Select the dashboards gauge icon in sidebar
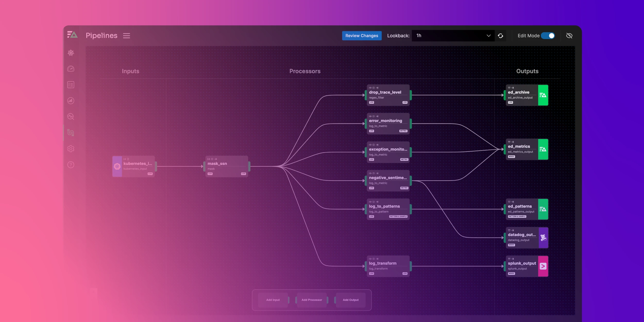644x322 pixels. pyautogui.click(x=71, y=69)
